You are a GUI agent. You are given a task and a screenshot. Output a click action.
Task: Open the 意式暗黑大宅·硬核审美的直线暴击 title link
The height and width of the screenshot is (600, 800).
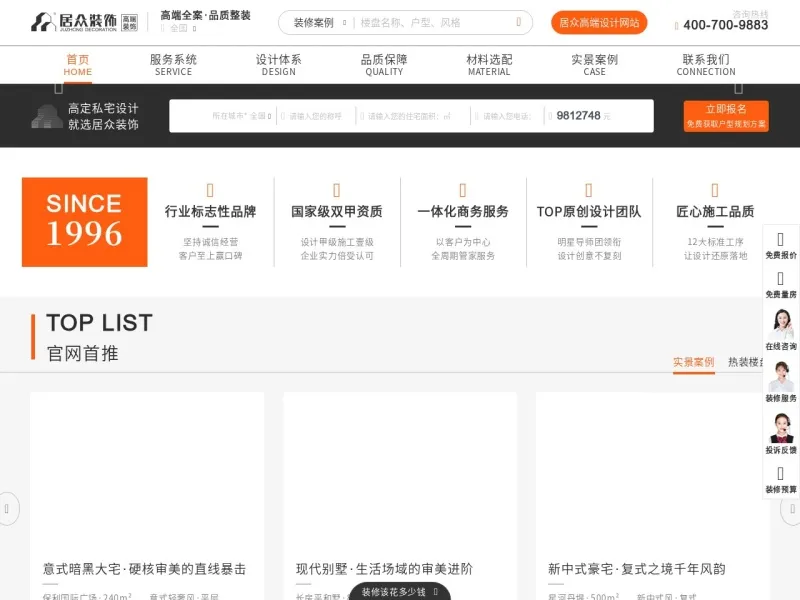tap(144, 569)
